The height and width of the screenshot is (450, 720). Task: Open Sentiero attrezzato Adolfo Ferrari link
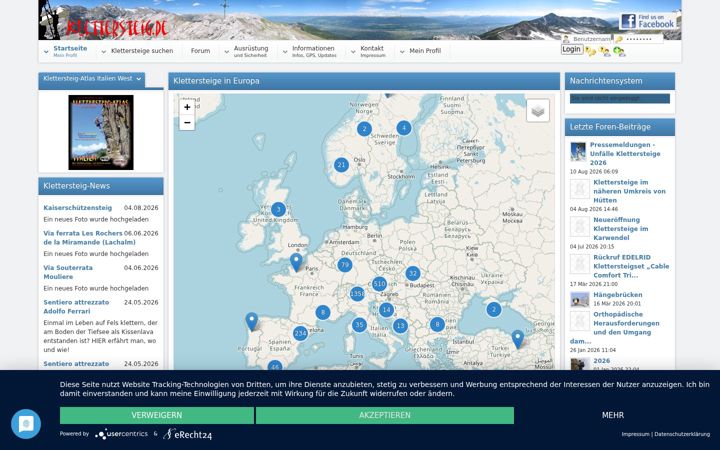(76, 307)
